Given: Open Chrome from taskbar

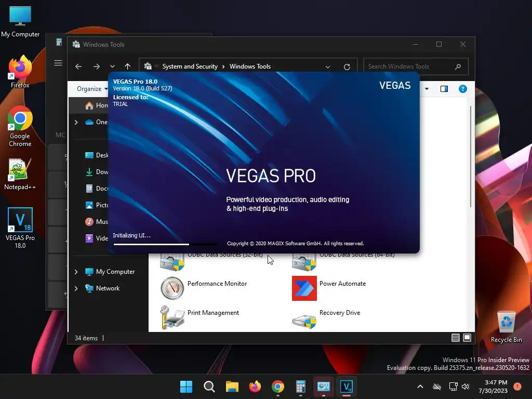Looking at the screenshot, I should click(x=277, y=387).
